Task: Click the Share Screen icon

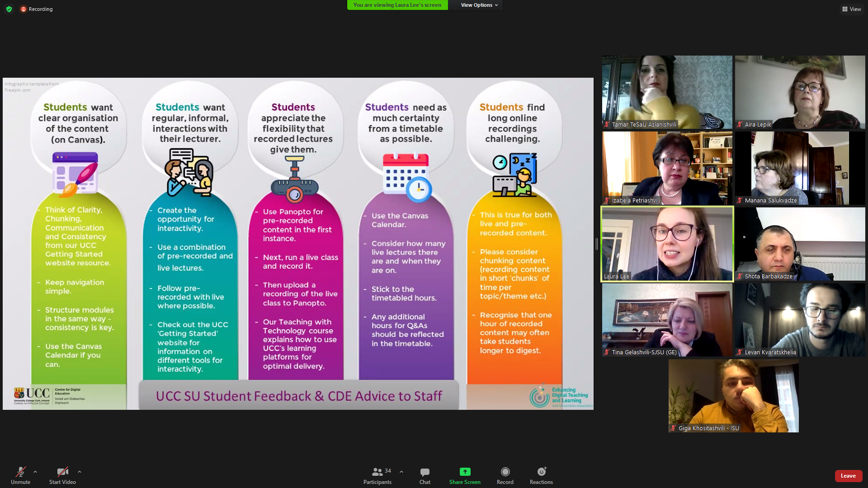Action: click(x=465, y=472)
